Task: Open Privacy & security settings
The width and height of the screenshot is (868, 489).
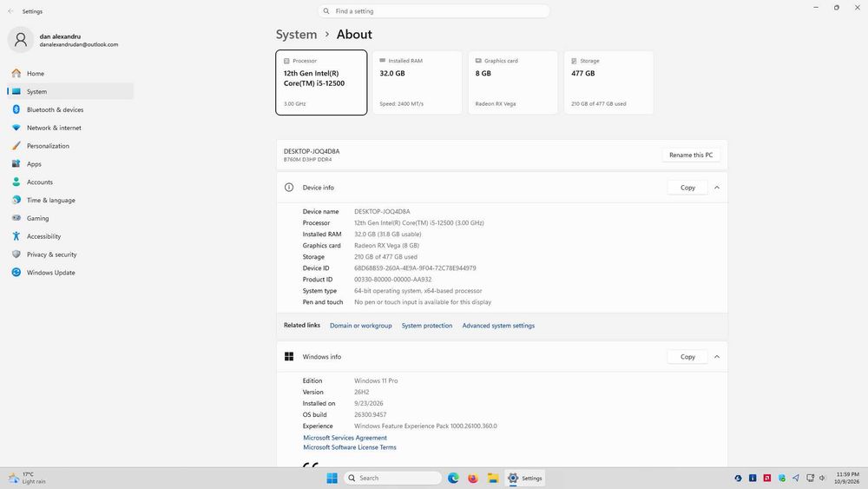Action: (x=70, y=254)
